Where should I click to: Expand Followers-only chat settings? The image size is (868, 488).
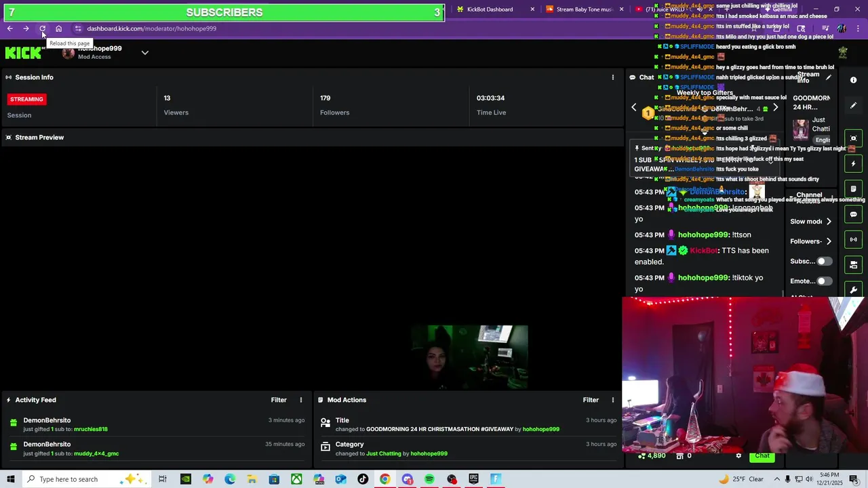pos(829,241)
